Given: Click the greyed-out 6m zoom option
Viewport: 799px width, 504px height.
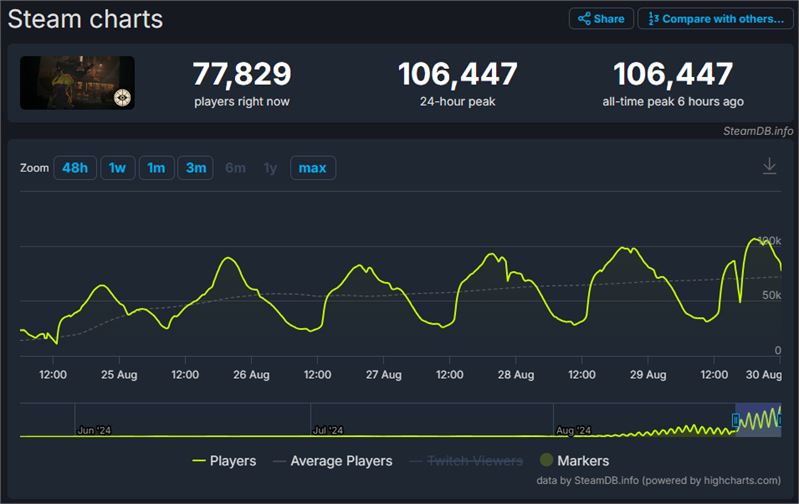Looking at the screenshot, I should (x=235, y=168).
